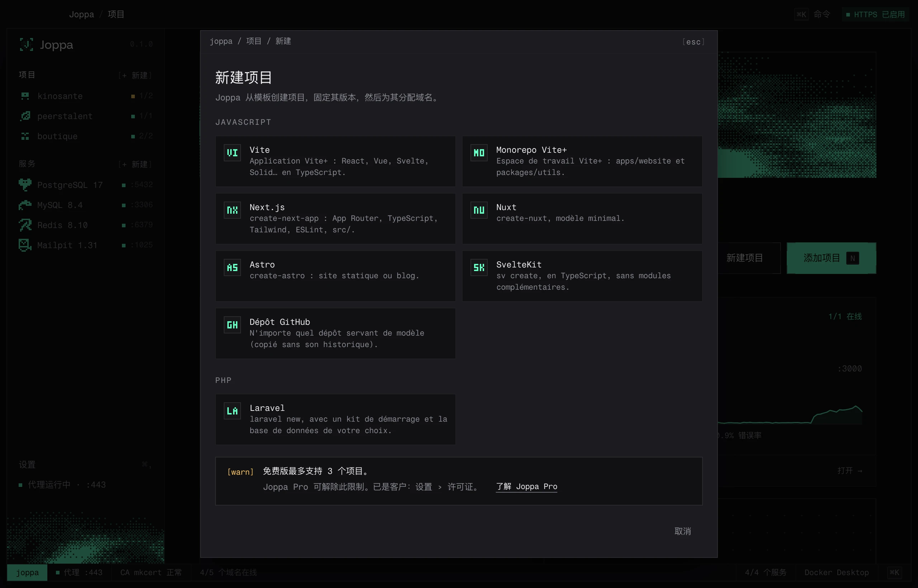Image resolution: width=918 pixels, height=588 pixels.
Task: Click the kinosante project icon
Action: [x=25, y=96]
